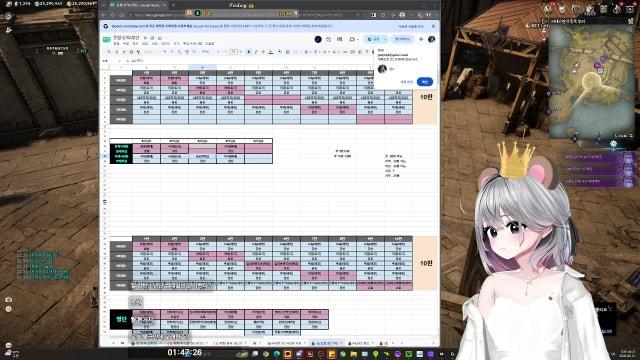Click the italic formatting icon
Image resolution: width=640 pixels, height=360 pixels.
click(256, 52)
